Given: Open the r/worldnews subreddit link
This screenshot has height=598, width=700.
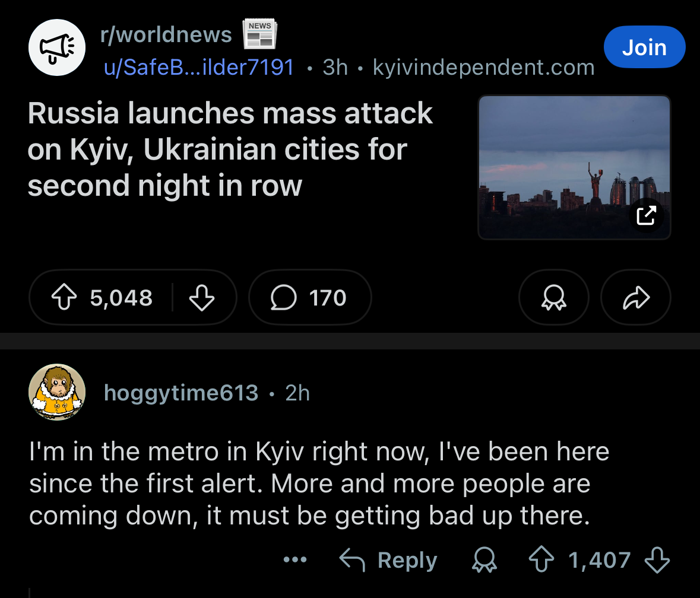Looking at the screenshot, I should [x=166, y=35].
